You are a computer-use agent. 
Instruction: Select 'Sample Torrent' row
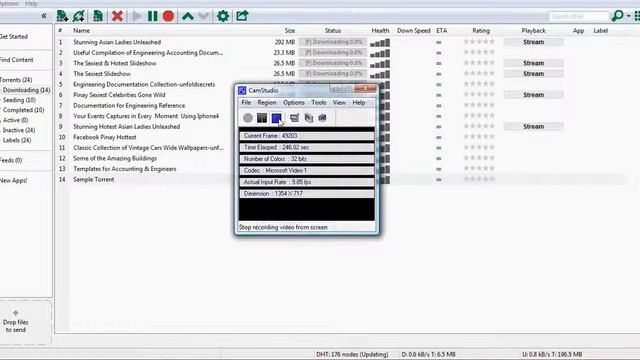click(x=341, y=180)
